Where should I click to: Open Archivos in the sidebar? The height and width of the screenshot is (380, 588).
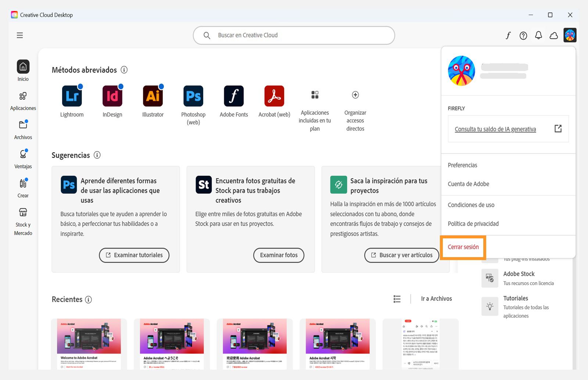click(23, 130)
